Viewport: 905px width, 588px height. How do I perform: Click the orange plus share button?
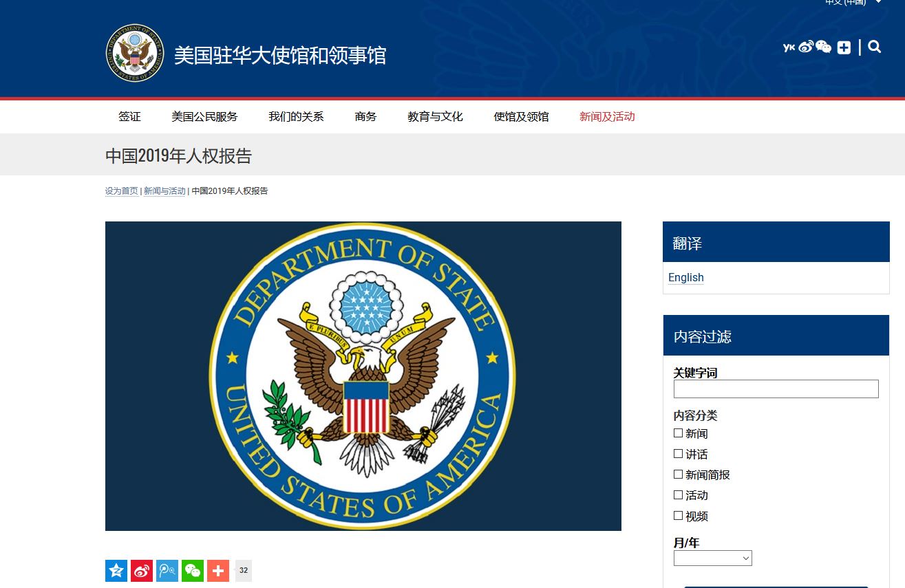[x=218, y=571]
